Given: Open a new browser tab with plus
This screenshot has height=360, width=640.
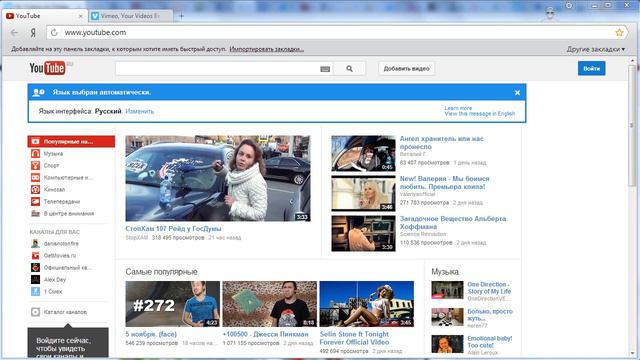Looking at the screenshot, I should click(182, 16).
